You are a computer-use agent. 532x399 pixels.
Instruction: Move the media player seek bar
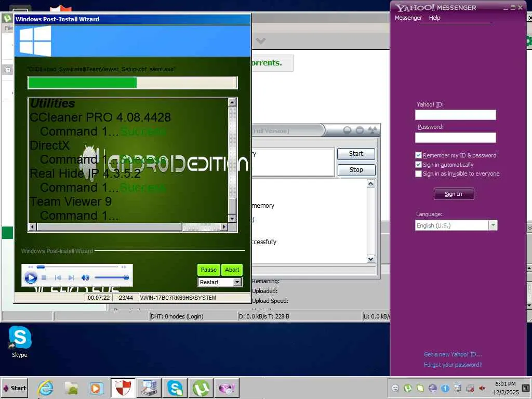coord(77,267)
